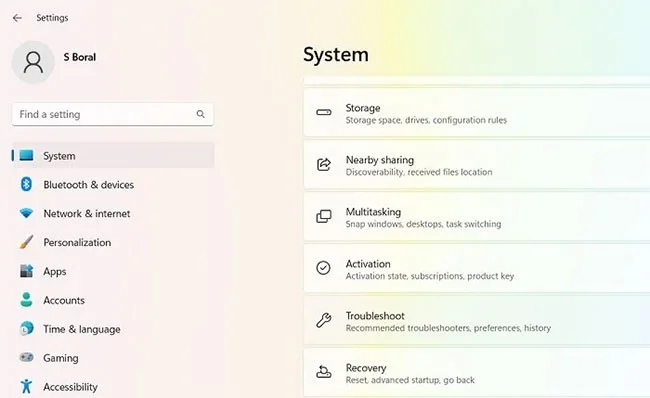This screenshot has width=650, height=398.
Task: Open Troubleshoot settings
Action: click(x=477, y=320)
